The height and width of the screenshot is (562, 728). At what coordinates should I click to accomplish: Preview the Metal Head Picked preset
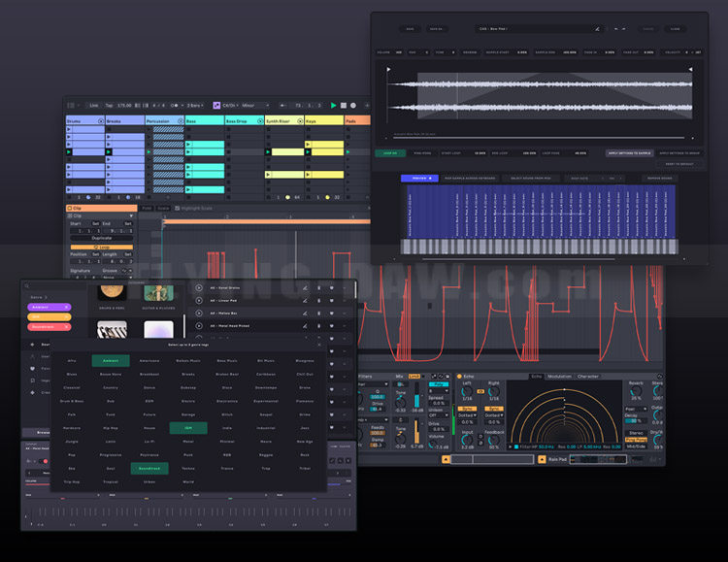pyautogui.click(x=199, y=326)
